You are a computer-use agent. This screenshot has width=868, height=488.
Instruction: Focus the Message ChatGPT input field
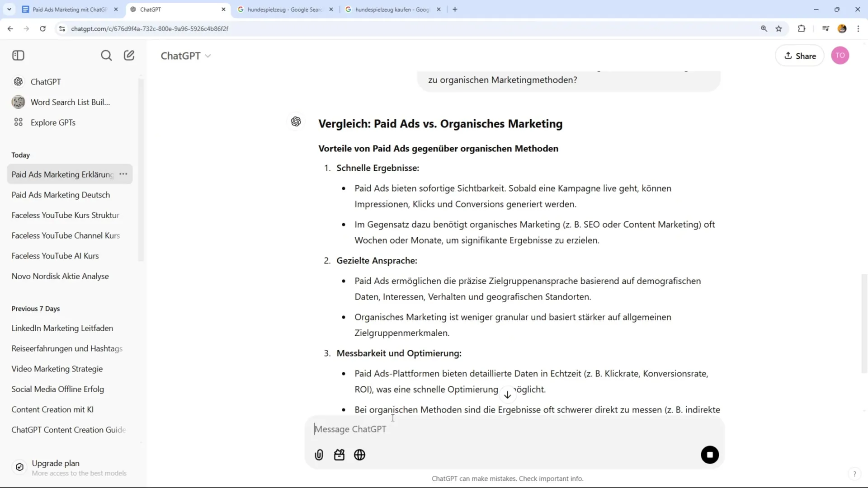pos(514,429)
